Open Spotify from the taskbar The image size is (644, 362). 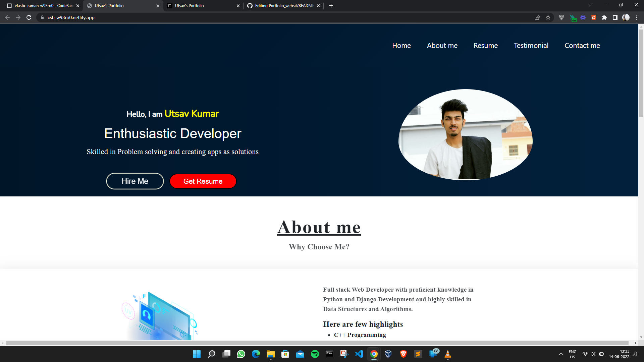pos(315,354)
